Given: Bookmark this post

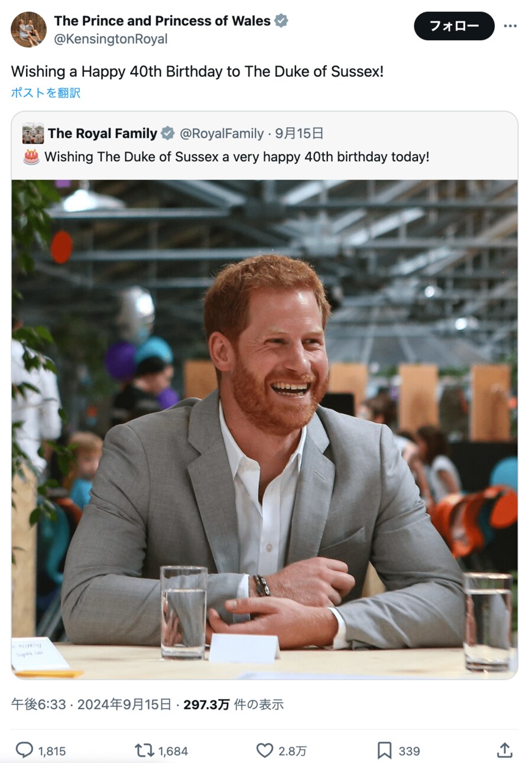Looking at the screenshot, I should pyautogui.click(x=384, y=750).
